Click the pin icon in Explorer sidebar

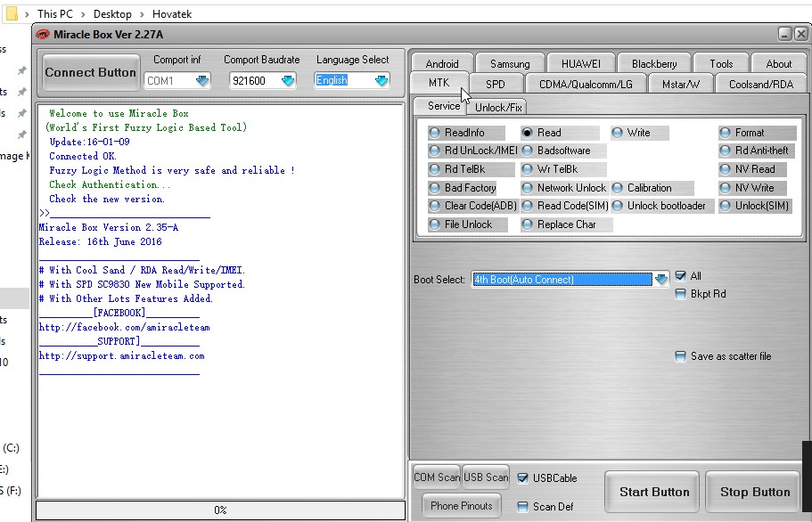pos(22,70)
